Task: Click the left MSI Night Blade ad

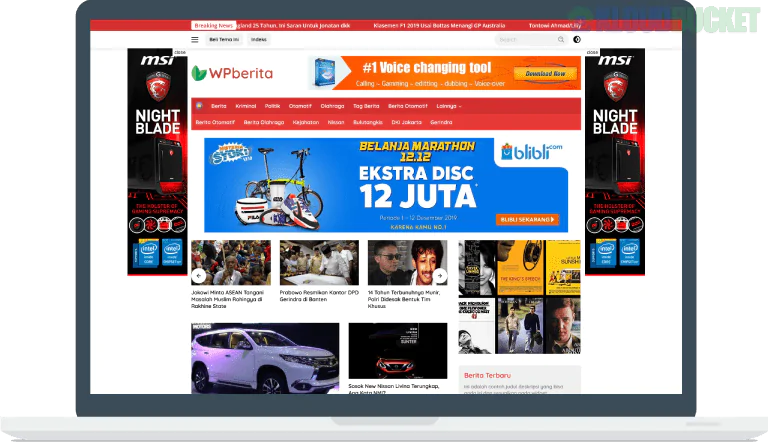Action: [x=157, y=162]
